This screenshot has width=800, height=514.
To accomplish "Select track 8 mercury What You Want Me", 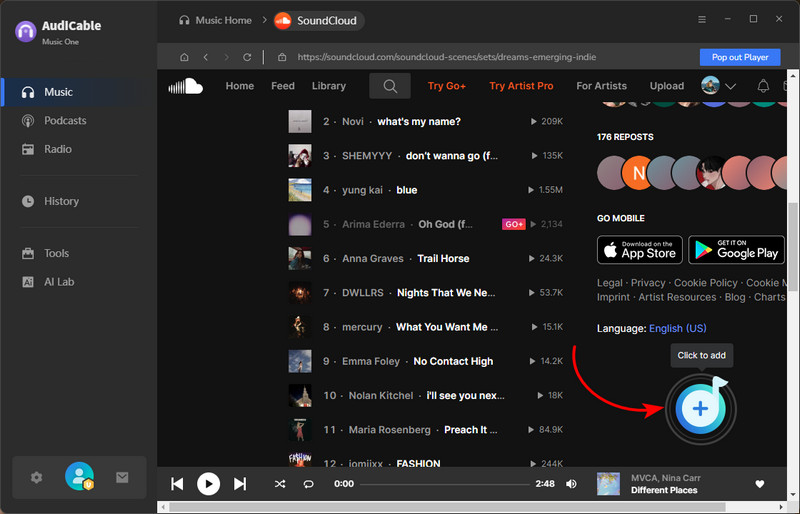I will (x=426, y=327).
